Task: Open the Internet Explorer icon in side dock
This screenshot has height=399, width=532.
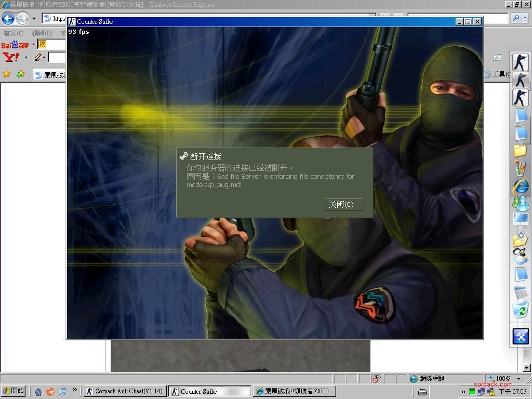Action: pyautogui.click(x=521, y=185)
